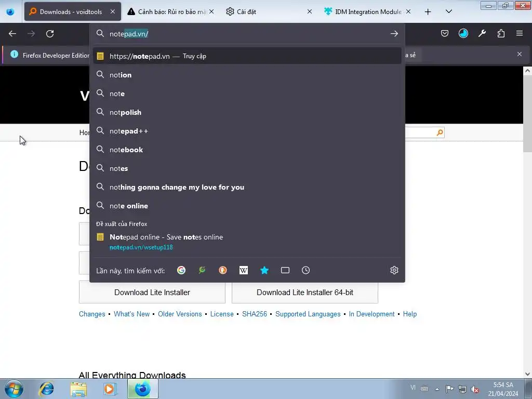Close the Cài đặt tab
Screen dimensions: 532x399
pos(310,11)
